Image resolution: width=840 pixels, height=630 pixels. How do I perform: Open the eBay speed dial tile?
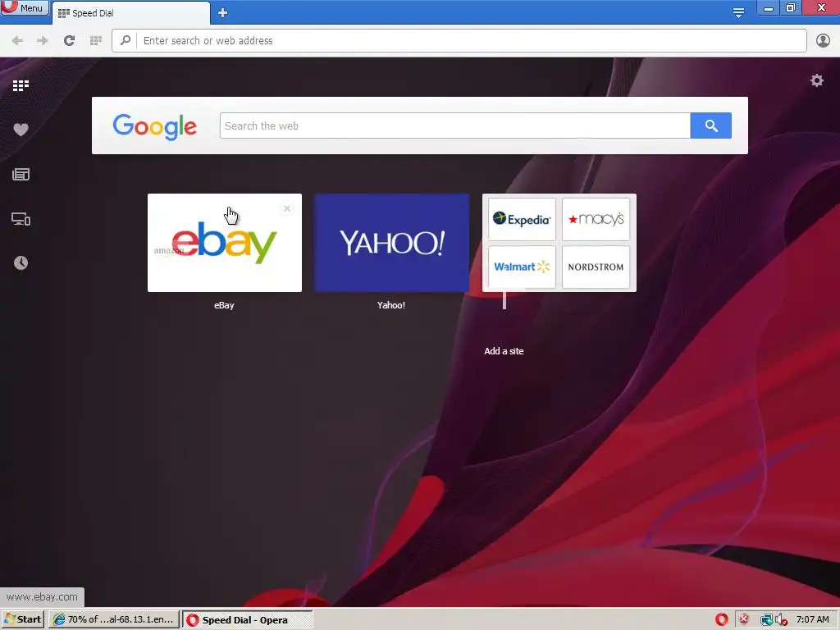225,243
